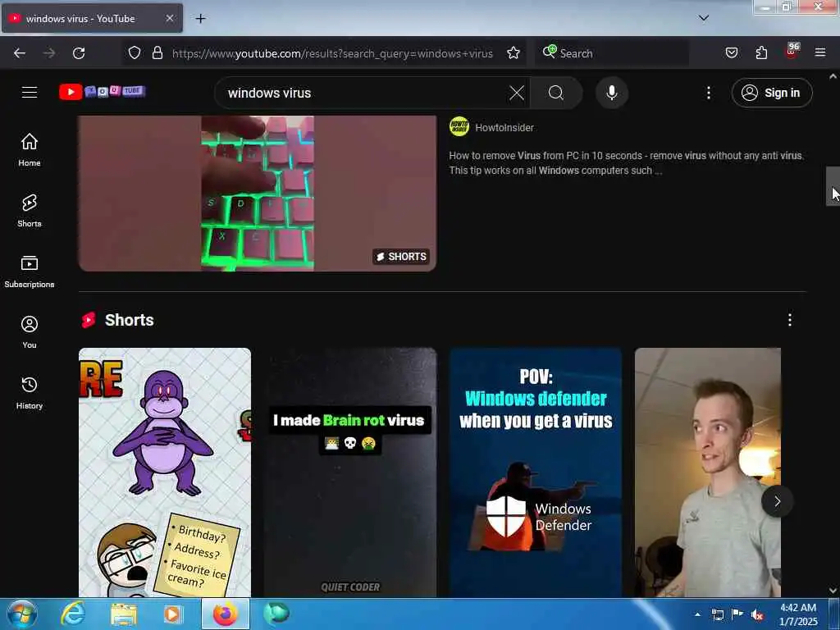Open the Firefox extensions puzzle icon
The width and height of the screenshot is (840, 630).
[x=761, y=52]
